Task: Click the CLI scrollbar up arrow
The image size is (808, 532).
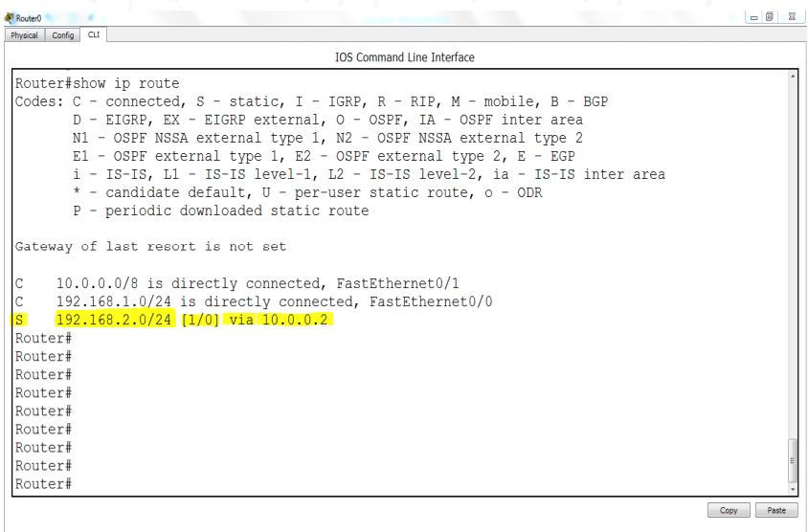Action: pos(793,77)
